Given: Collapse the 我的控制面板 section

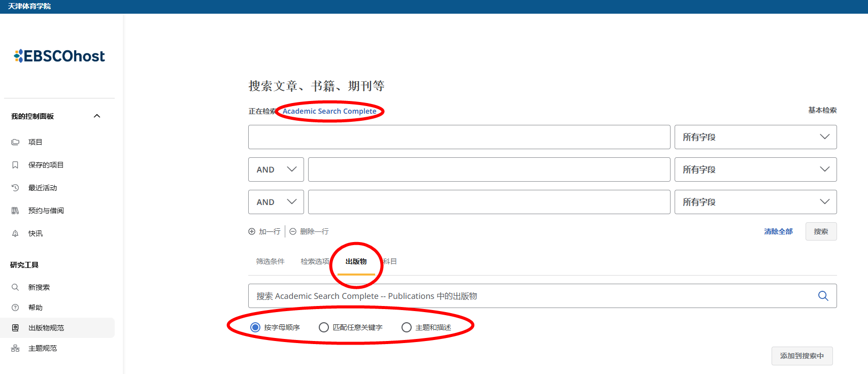Looking at the screenshot, I should click(x=97, y=116).
